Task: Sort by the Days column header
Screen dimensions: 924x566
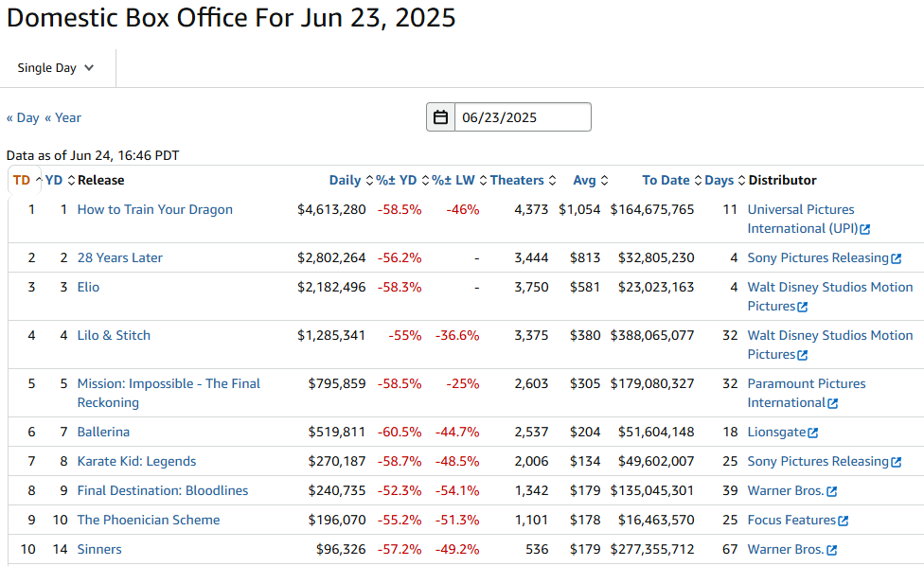Action: click(719, 181)
